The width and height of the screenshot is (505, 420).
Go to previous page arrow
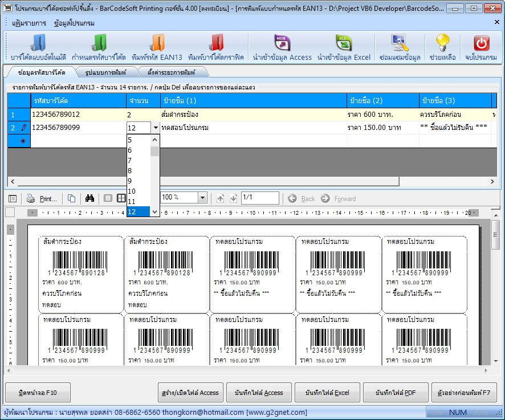220,198
